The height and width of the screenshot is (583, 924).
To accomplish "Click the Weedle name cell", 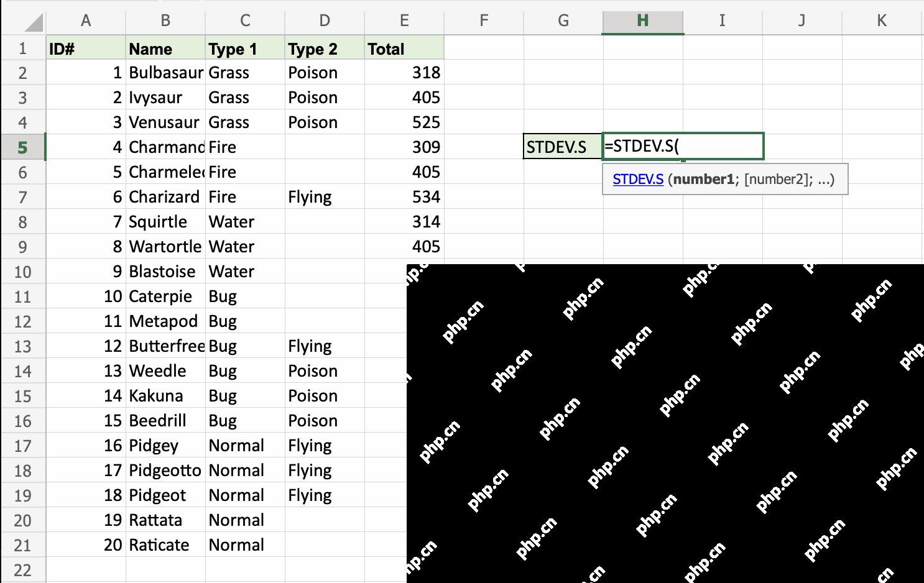I will coord(165,371).
